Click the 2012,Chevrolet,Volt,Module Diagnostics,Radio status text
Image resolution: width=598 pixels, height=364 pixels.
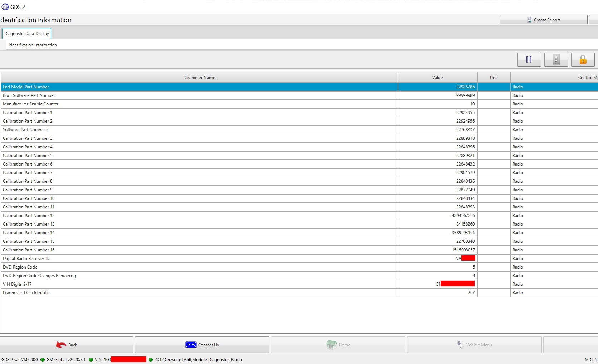coord(198,360)
